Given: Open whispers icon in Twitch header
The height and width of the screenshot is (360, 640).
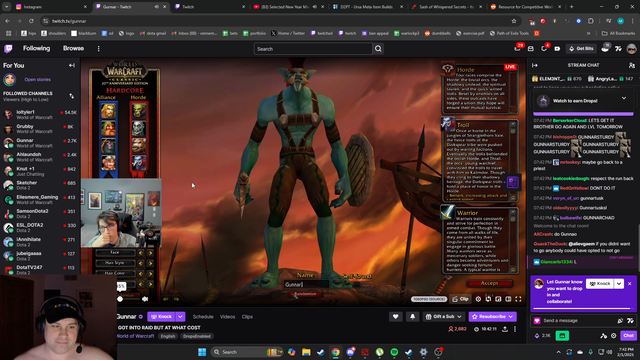Looking at the screenshot, I should (x=544, y=49).
